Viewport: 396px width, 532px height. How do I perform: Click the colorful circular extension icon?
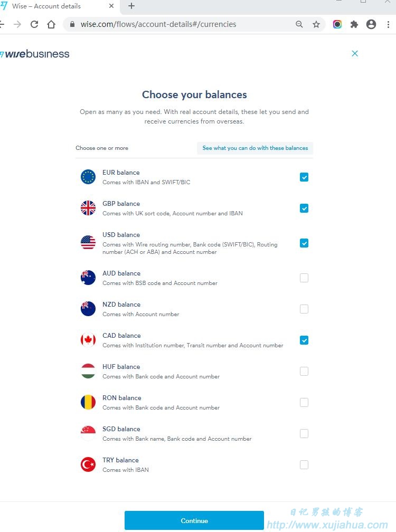pos(337,24)
